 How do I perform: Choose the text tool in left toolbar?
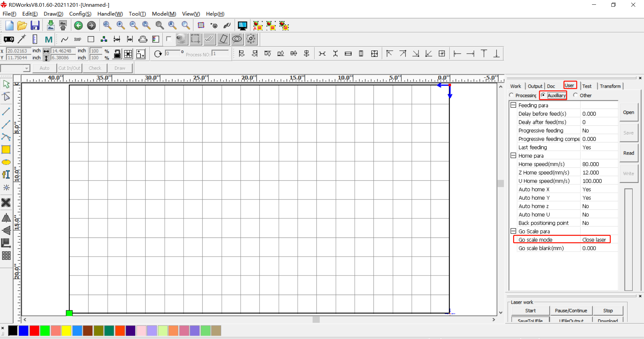tap(6, 175)
